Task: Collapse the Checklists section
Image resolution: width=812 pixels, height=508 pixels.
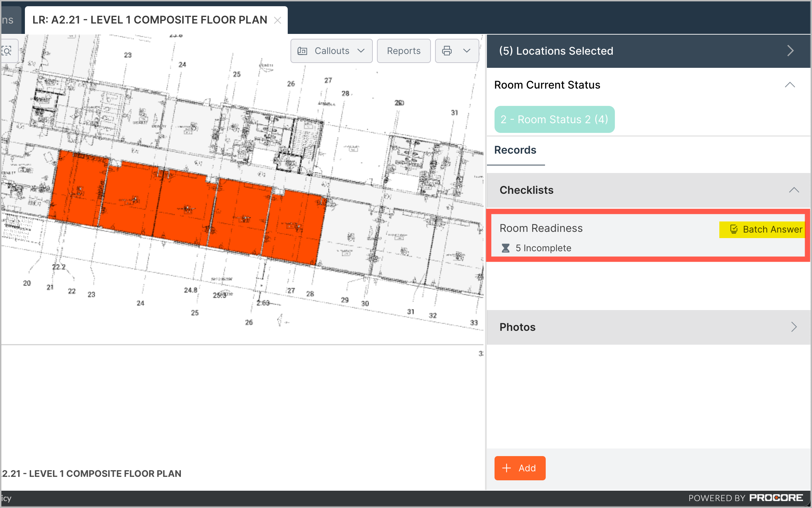Action: click(x=794, y=190)
